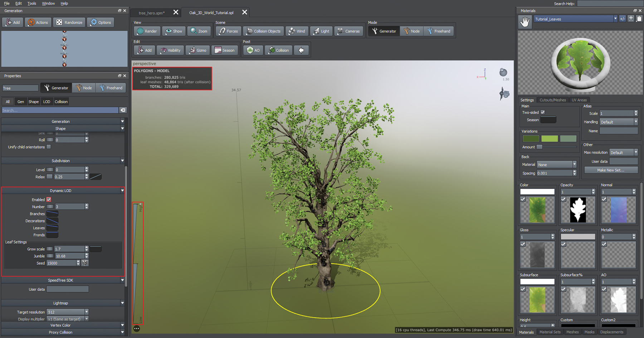Viewport: 644px width, 338px height.
Task: Select Freehand mode in the toolbar
Action: point(439,31)
